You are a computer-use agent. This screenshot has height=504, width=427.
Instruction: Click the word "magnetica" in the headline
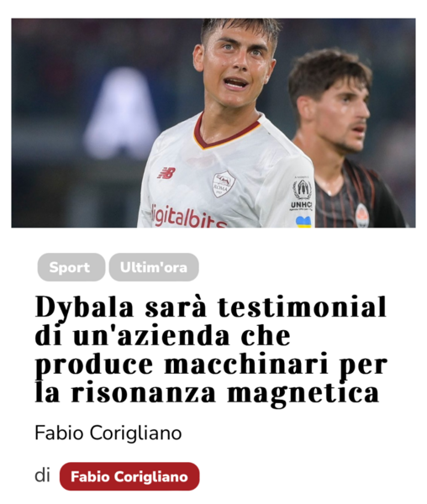coord(303,393)
